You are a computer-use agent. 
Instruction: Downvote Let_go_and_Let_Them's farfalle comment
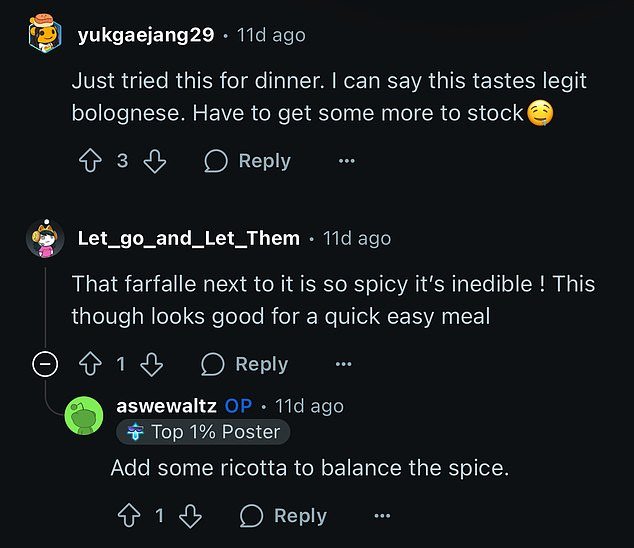point(151,364)
